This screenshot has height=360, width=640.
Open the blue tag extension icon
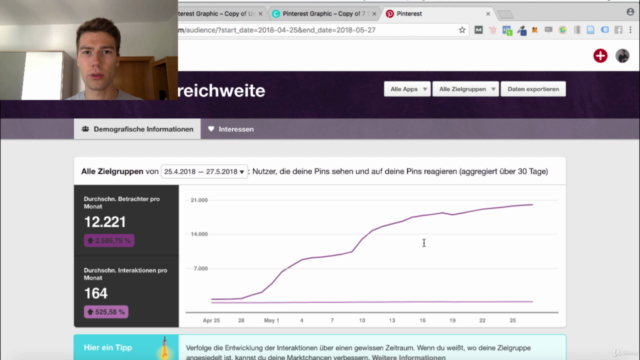pyautogui.click(x=604, y=30)
